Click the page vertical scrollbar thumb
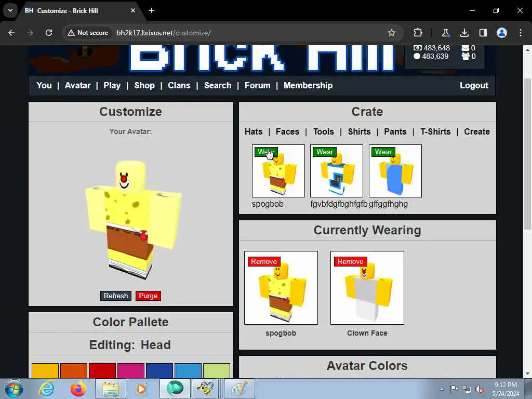Viewport: 532px width, 399px height. pos(527,154)
